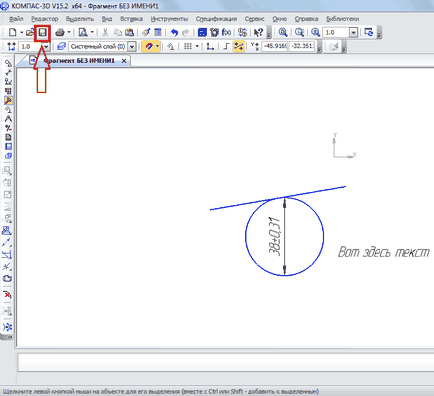Toggle the grid display button

188,46
